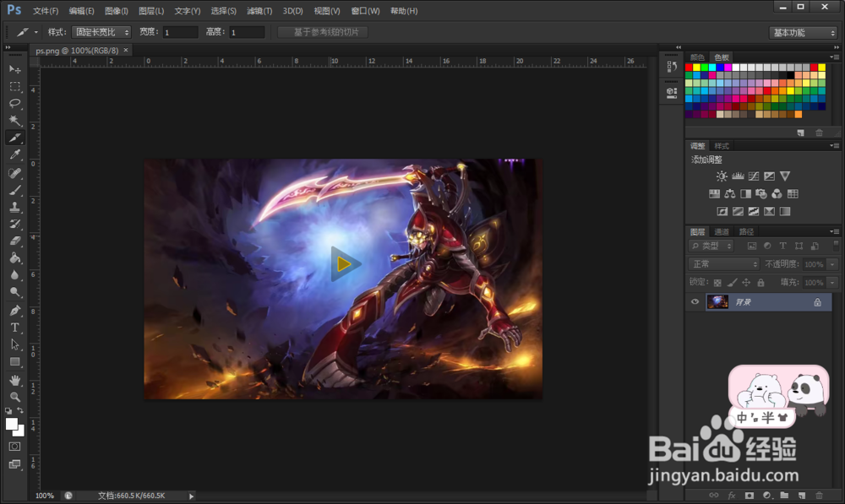Toggle lock image pixels brush icon

732,283
